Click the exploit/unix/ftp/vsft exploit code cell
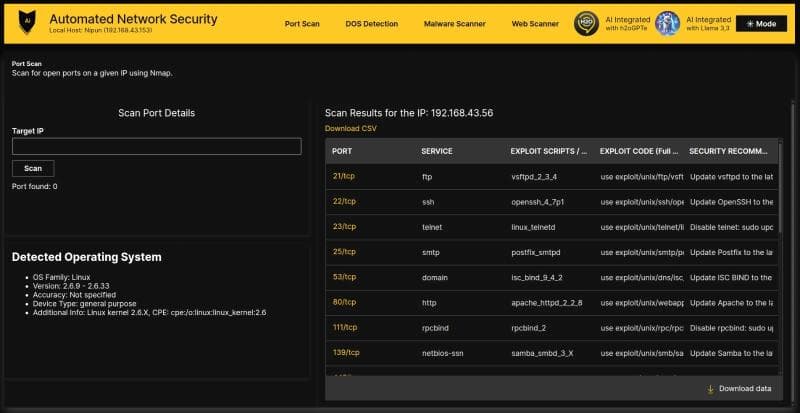The height and width of the screenshot is (413, 800). pyautogui.click(x=642, y=177)
